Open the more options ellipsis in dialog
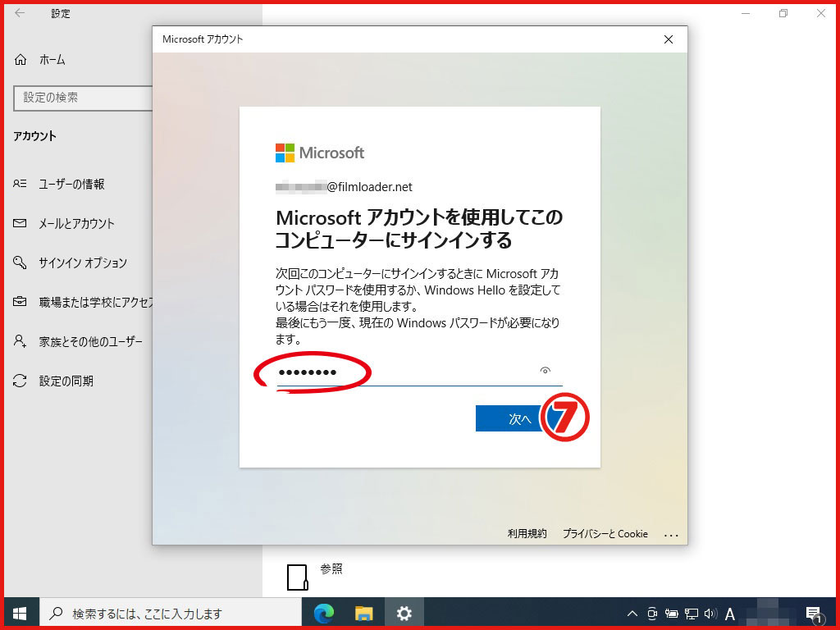The width and height of the screenshot is (840, 630). (671, 535)
